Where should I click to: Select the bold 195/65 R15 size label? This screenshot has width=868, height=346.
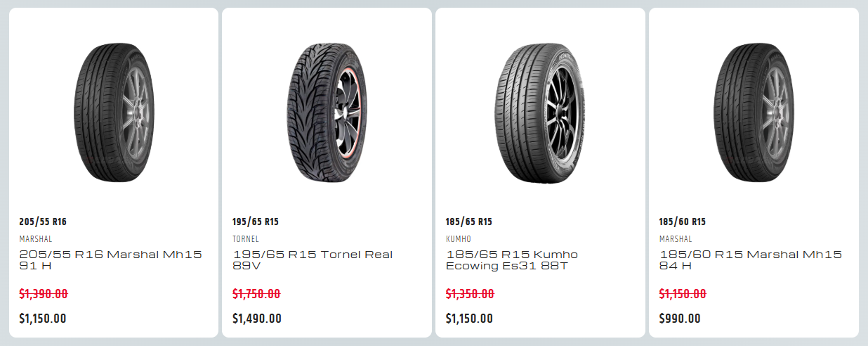[x=256, y=222]
